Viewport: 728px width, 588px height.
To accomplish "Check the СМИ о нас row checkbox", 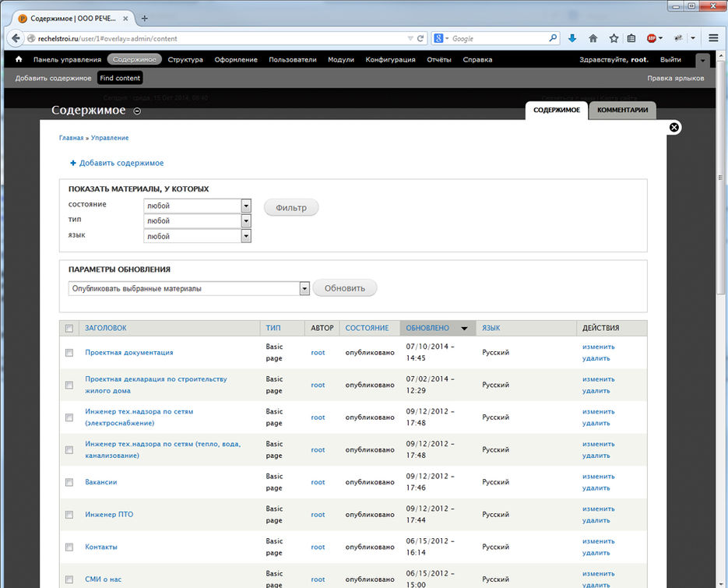I will coord(69,579).
